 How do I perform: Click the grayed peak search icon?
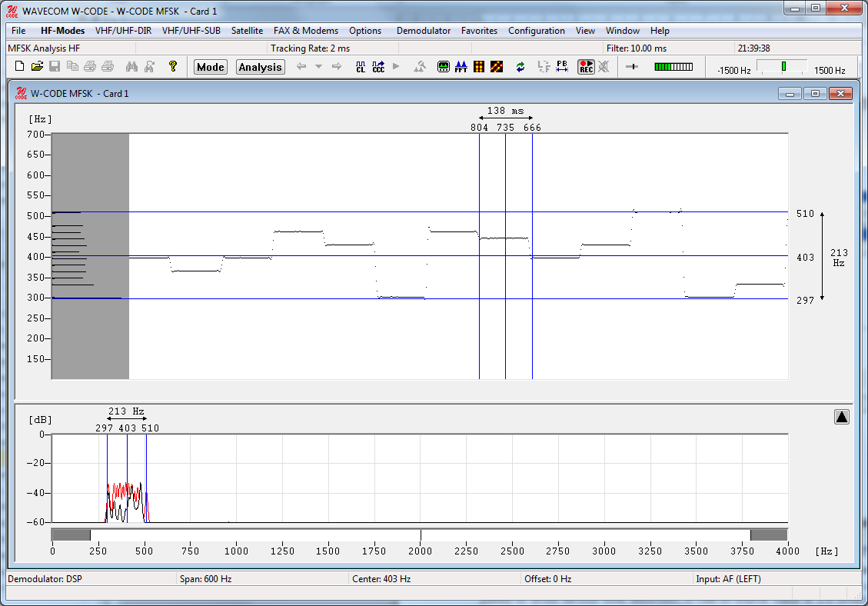pos(420,66)
